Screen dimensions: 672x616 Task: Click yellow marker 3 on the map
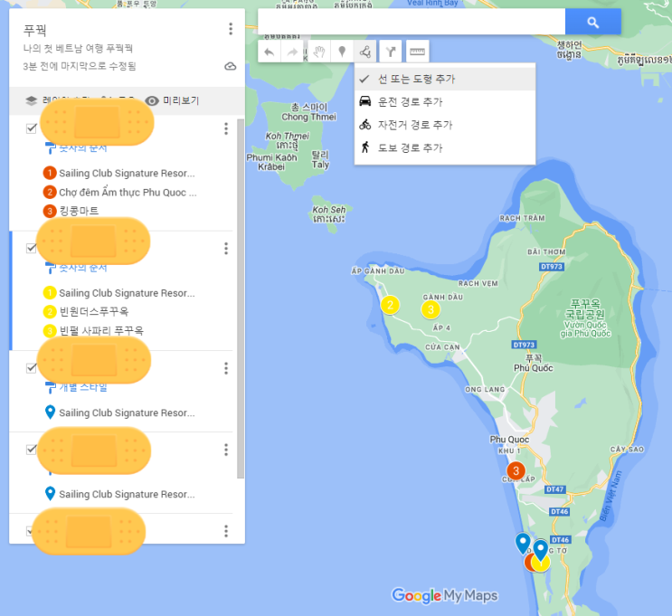pos(431,309)
